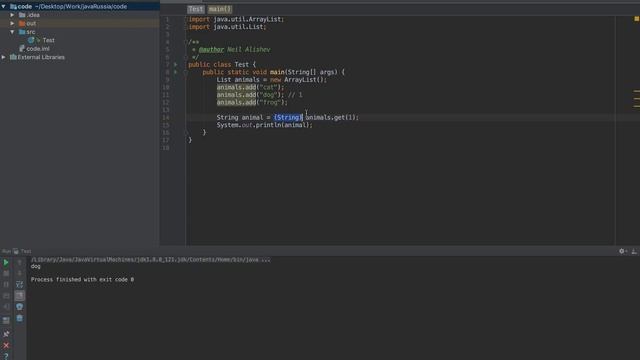The image size is (640, 360).
Task: Click the pause output icon in Run panel
Action: click(x=6, y=284)
